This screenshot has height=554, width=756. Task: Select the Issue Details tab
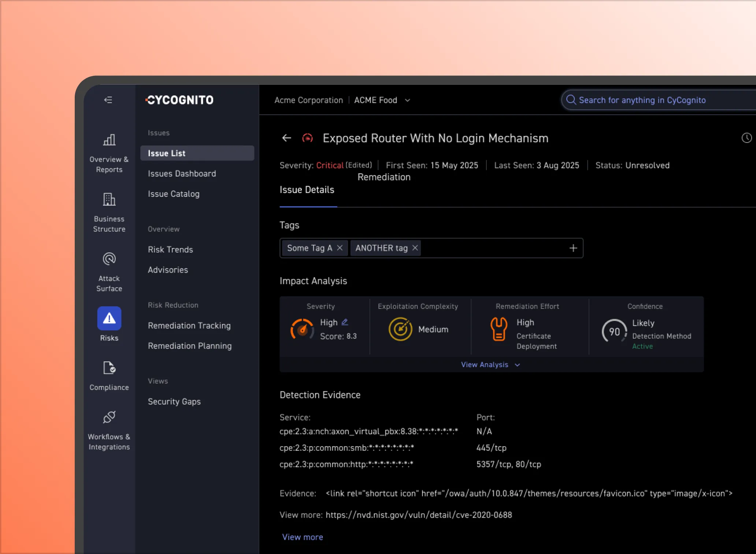tap(307, 190)
